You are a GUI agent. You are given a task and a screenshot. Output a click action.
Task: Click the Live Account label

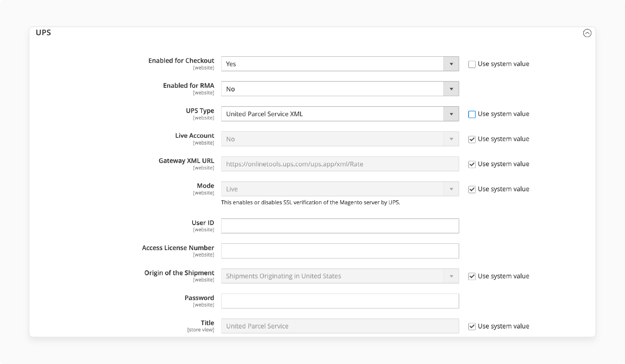tap(194, 135)
